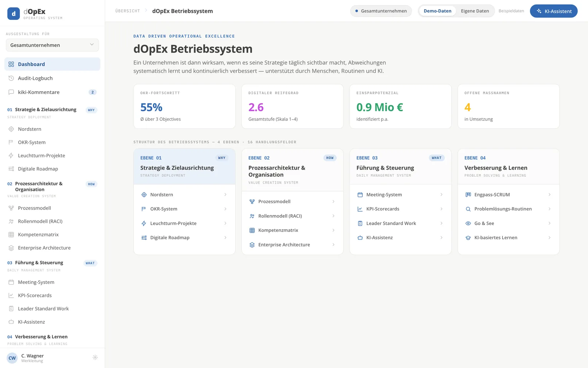Switch to Eigene Daten mode
The height and width of the screenshot is (368, 588).
coord(475,11)
